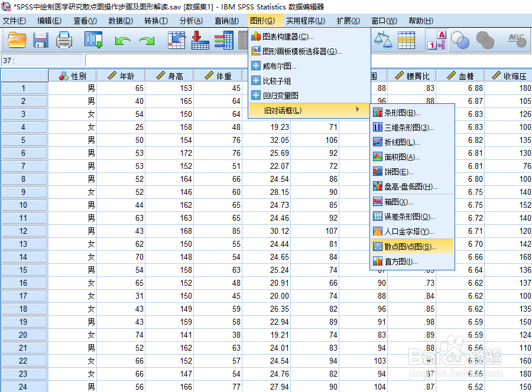
Task: Click the grey show all variables icon
Action: click(485, 40)
